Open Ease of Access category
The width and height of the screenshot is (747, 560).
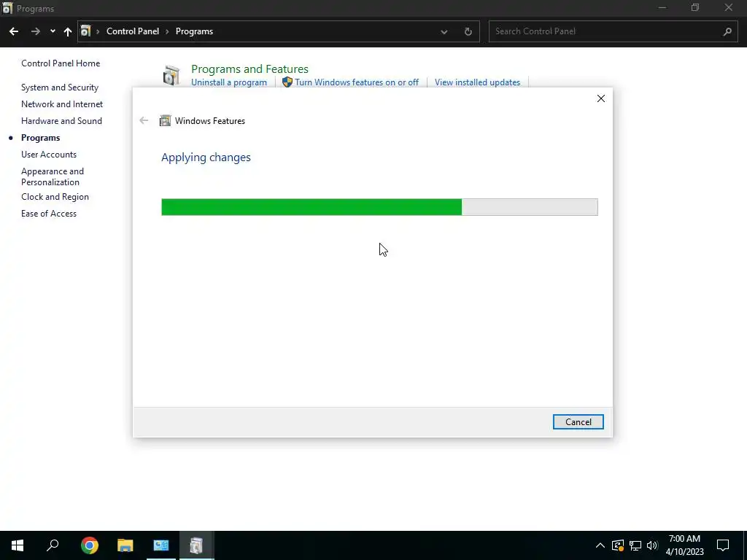49,214
